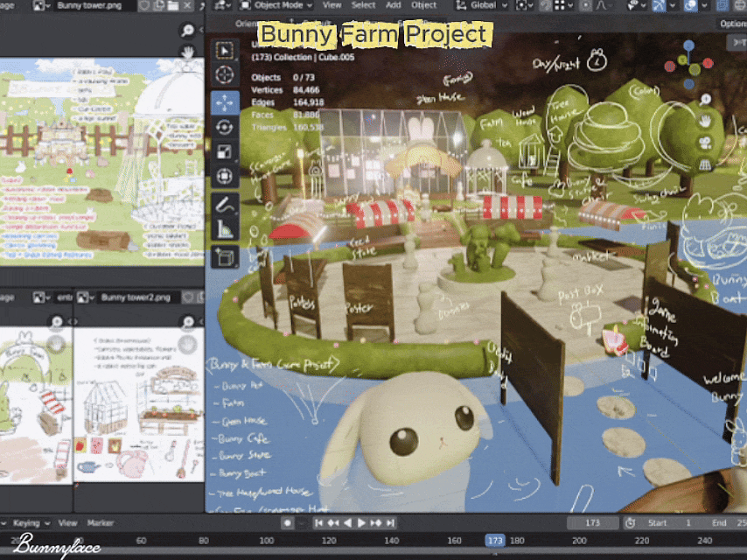747x560 pixels.
Task: Click Jump to Endpoint playback button
Action: point(392,521)
